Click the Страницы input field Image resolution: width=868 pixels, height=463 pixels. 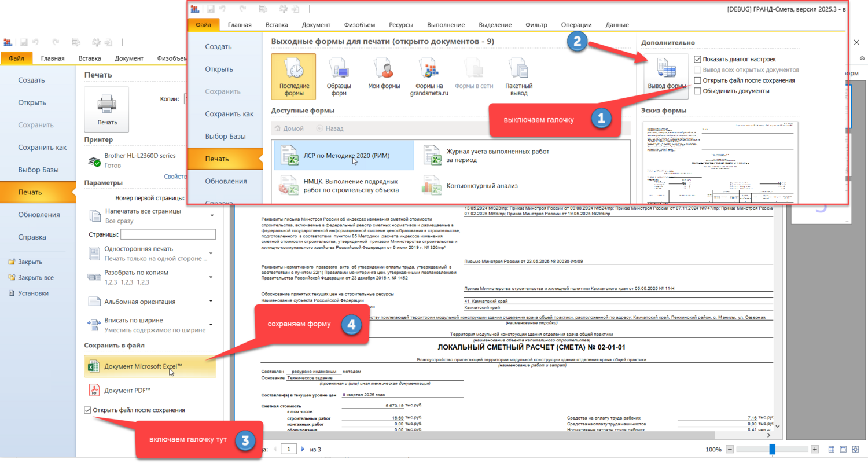[168, 234]
